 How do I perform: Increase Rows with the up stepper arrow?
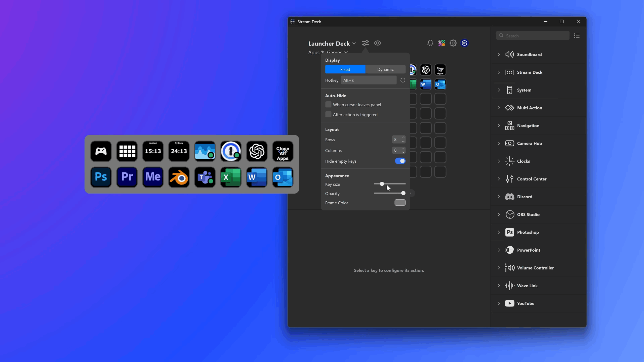pos(403,138)
